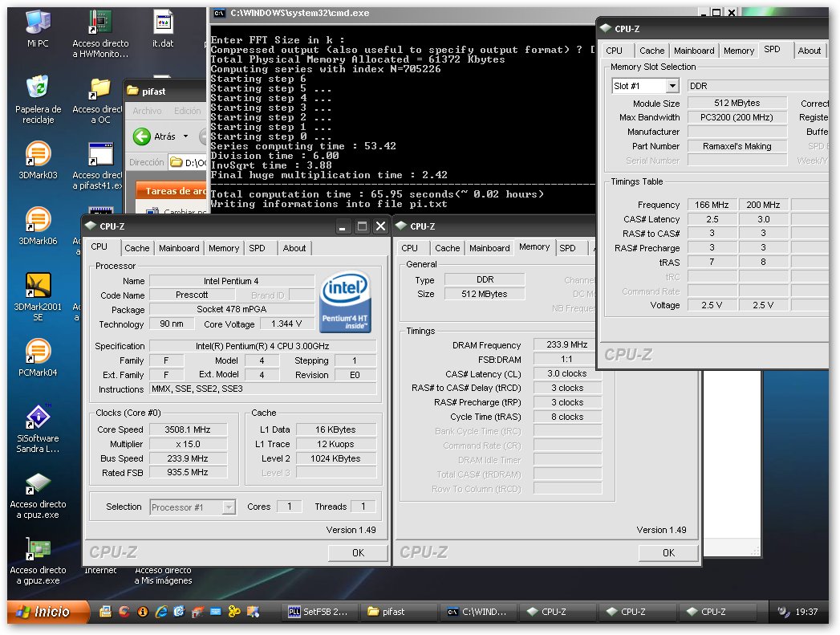This screenshot has height=635, width=840.
Task: Select Mainboard tab in middle CPU-Z window
Action: pyautogui.click(x=489, y=248)
